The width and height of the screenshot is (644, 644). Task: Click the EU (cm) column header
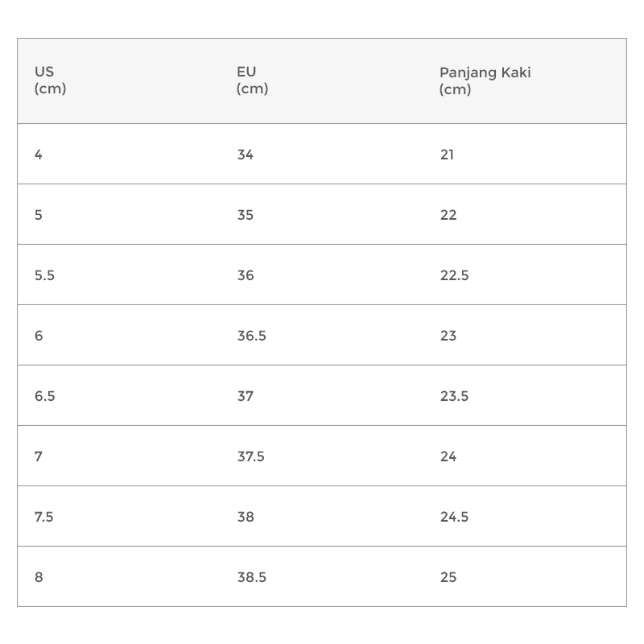(x=252, y=80)
